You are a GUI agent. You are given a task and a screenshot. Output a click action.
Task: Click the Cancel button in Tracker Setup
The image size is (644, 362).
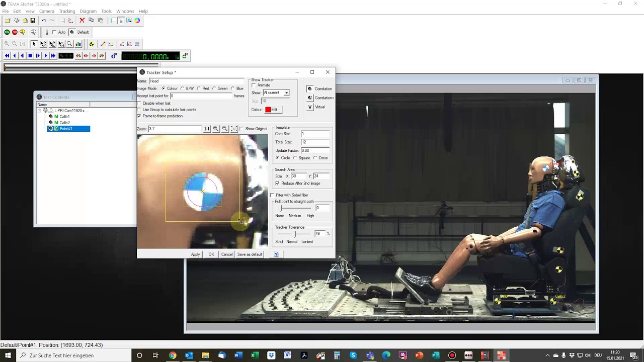(227, 254)
